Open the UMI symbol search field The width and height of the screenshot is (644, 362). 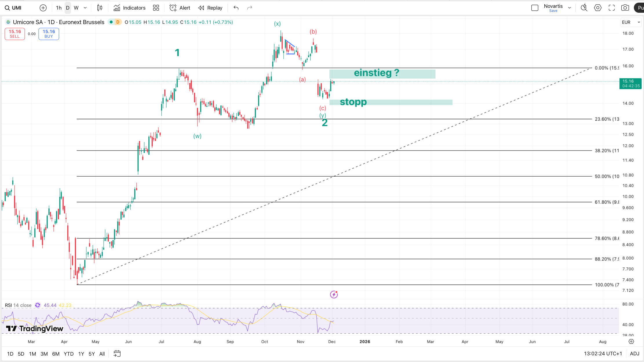(x=14, y=8)
